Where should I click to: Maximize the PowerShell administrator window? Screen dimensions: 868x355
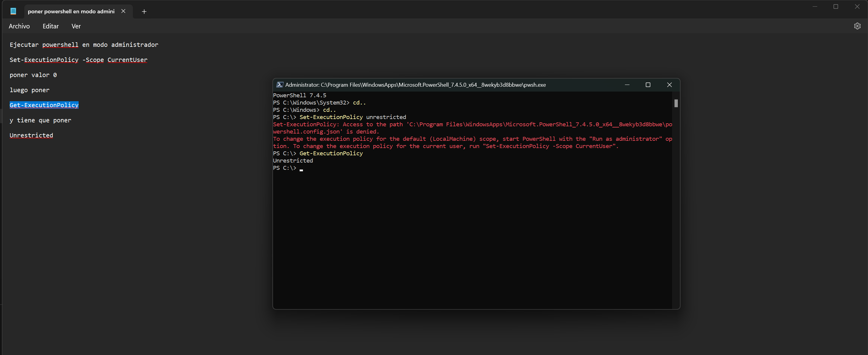(648, 85)
